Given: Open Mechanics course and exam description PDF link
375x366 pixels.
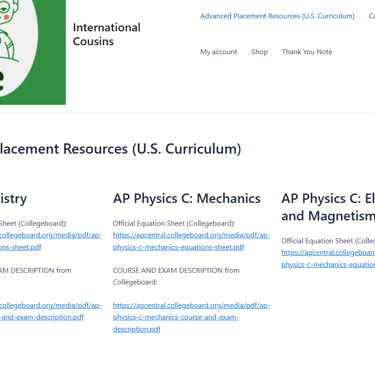Looking at the screenshot, I should tap(191, 317).
